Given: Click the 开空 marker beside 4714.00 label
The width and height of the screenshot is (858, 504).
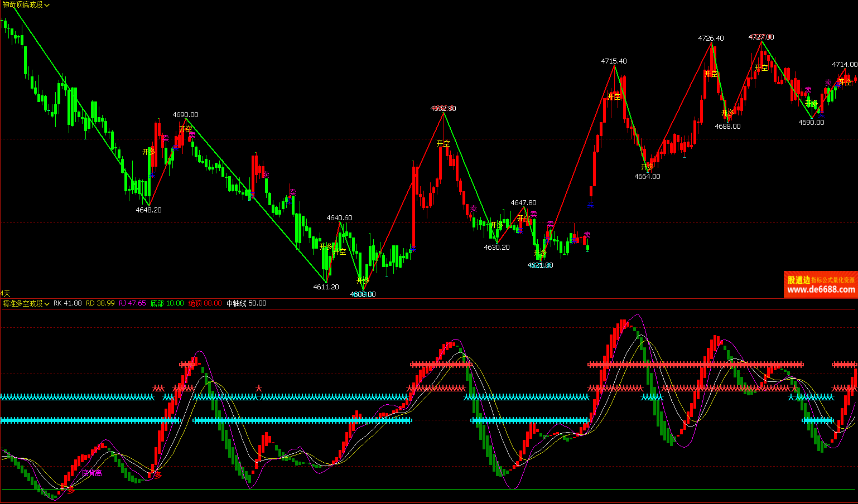Looking at the screenshot, I should (845, 83).
